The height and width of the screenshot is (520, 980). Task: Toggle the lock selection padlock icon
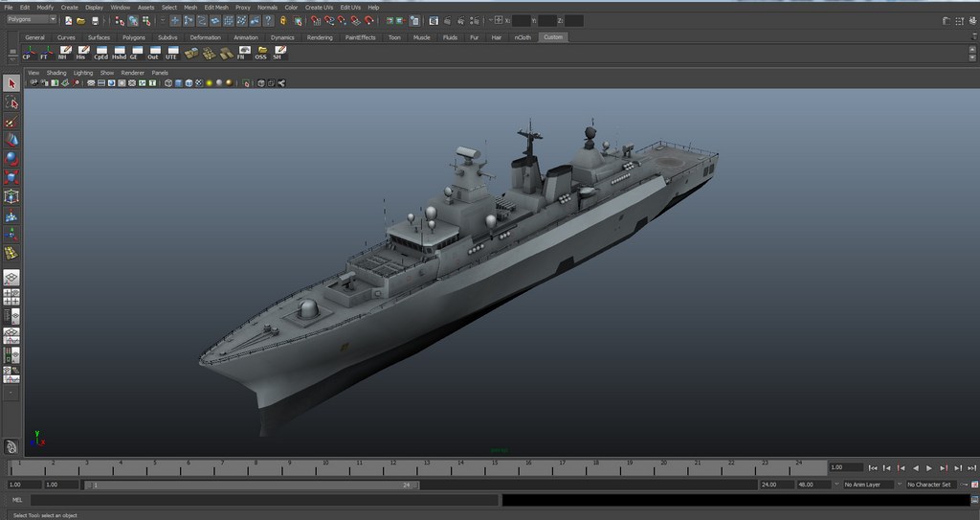tap(282, 20)
